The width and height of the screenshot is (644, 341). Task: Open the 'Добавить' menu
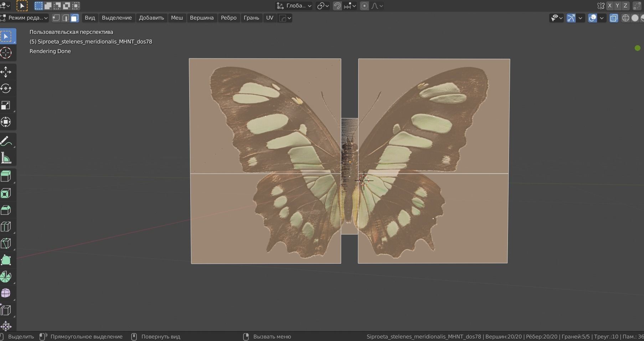tap(151, 18)
